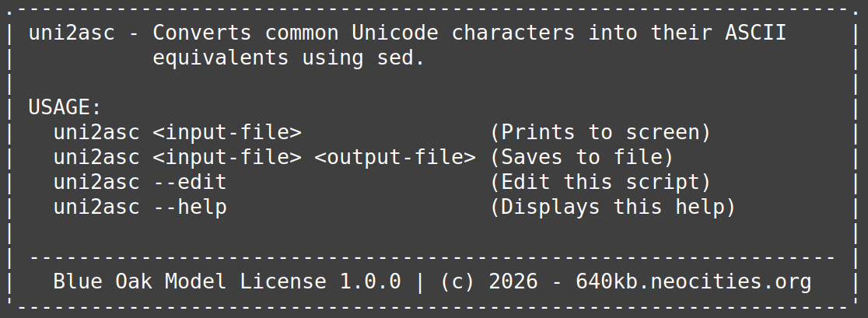Viewport: 868px width, 318px height.
Task: Click the version number 1.0.0
Action: point(370,281)
